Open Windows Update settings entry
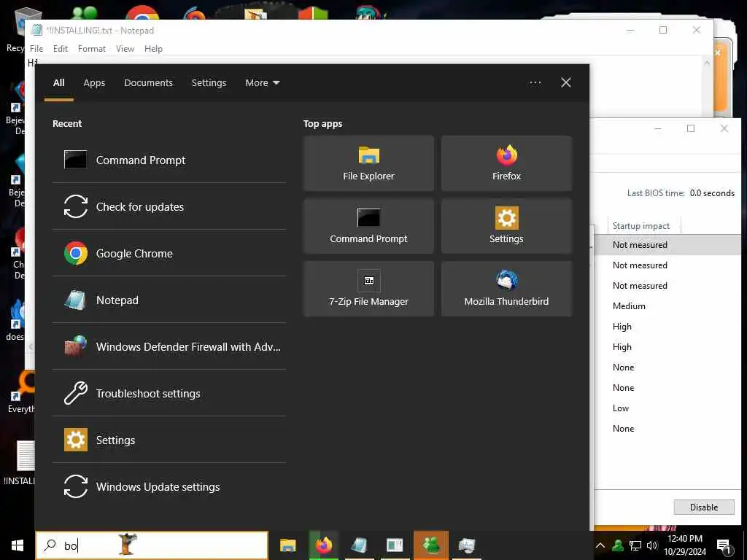The image size is (747, 560). pyautogui.click(x=169, y=486)
